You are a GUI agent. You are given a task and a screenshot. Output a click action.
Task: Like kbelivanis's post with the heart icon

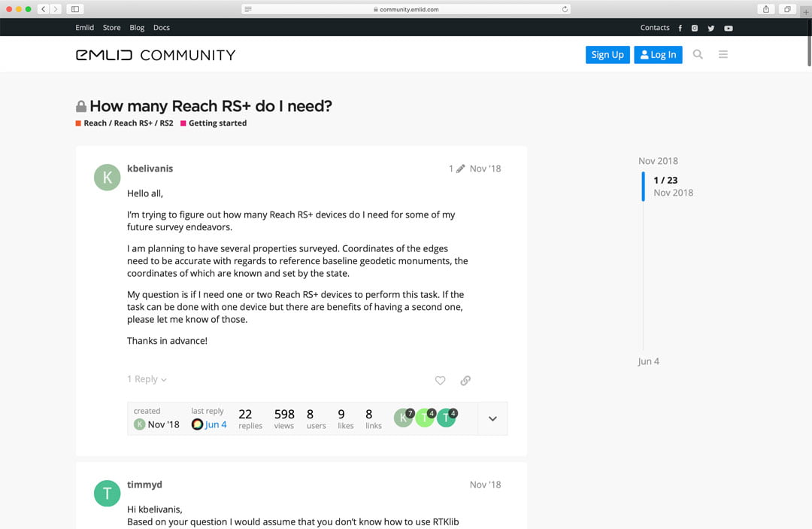[x=440, y=380]
